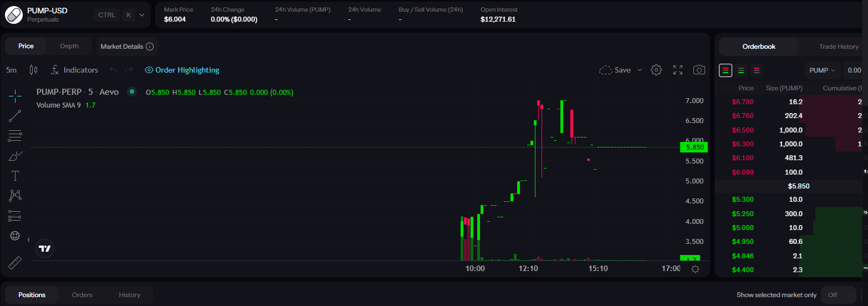Open the Save layout dropdown arrow

(x=639, y=70)
